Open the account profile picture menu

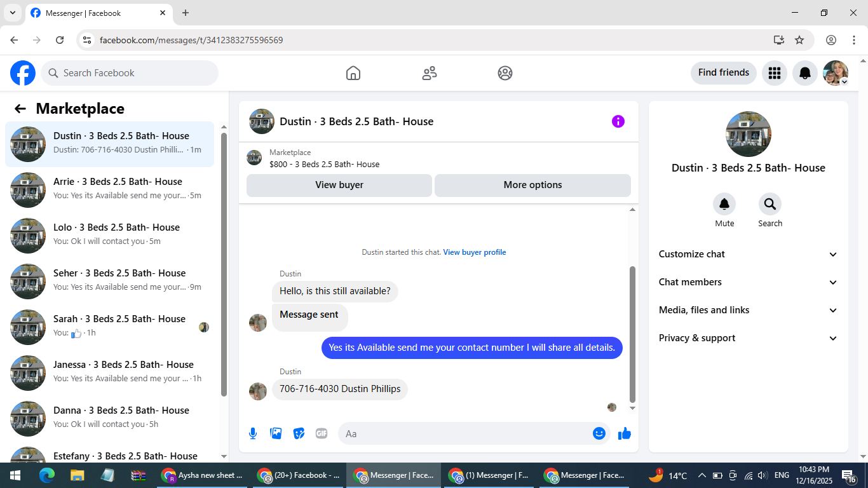coord(836,73)
